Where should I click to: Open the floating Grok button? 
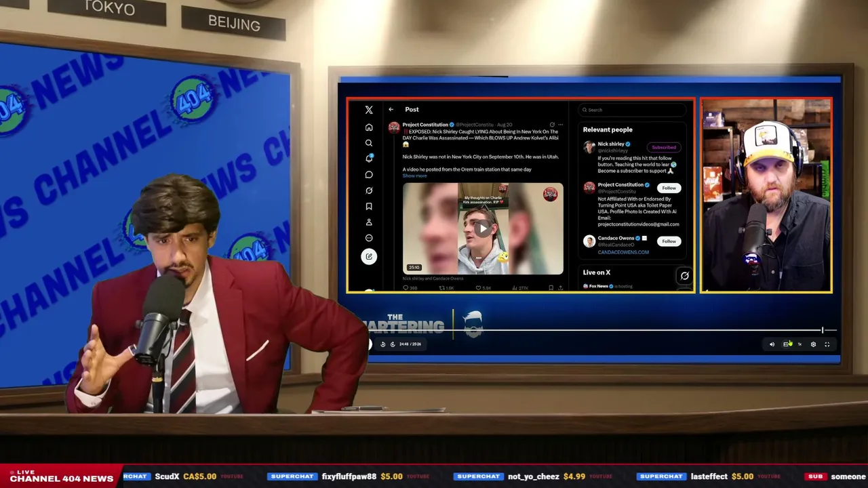684,276
